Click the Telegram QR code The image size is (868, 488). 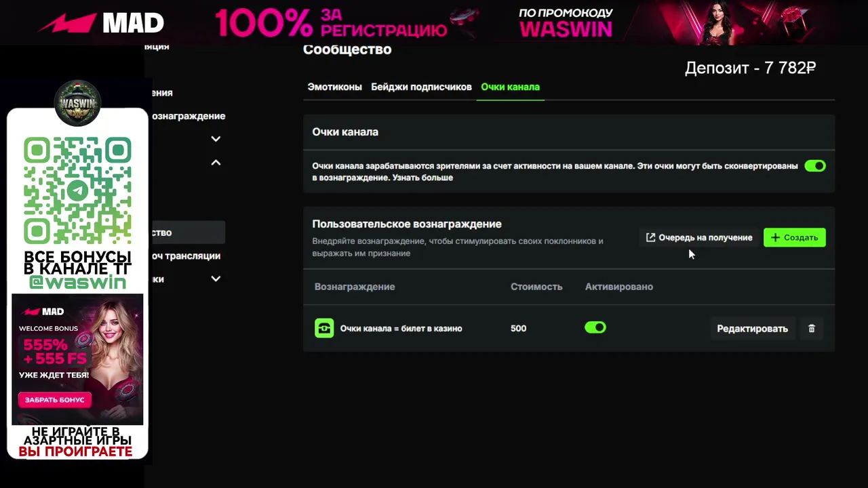77,191
